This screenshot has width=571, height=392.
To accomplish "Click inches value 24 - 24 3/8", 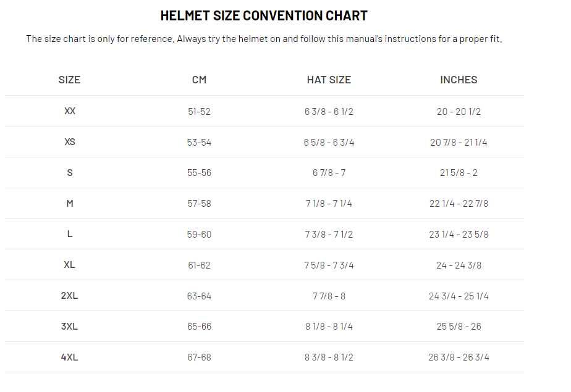I will (459, 265).
